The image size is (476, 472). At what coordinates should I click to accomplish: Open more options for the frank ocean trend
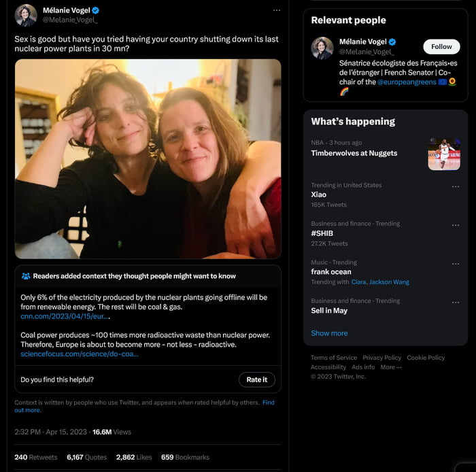tap(456, 263)
